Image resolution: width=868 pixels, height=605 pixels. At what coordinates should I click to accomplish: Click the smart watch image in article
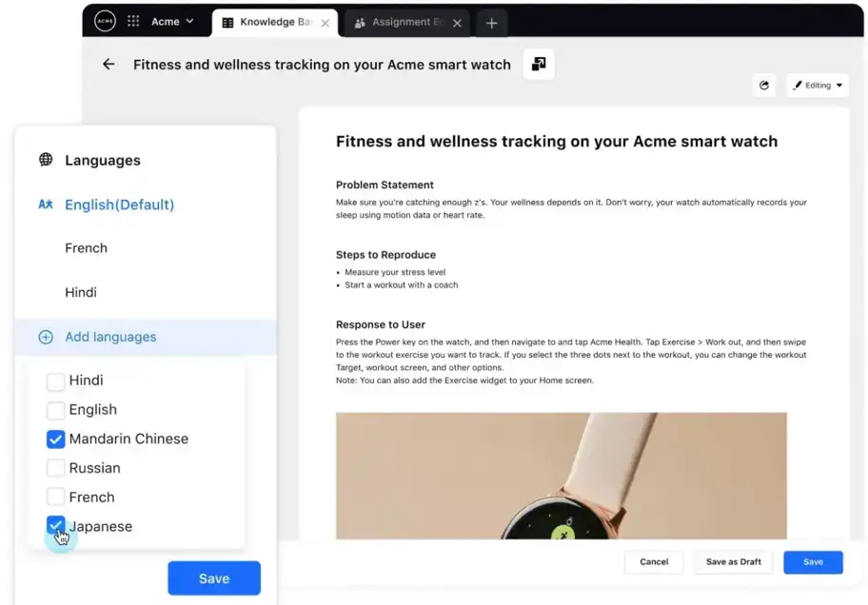[561, 476]
